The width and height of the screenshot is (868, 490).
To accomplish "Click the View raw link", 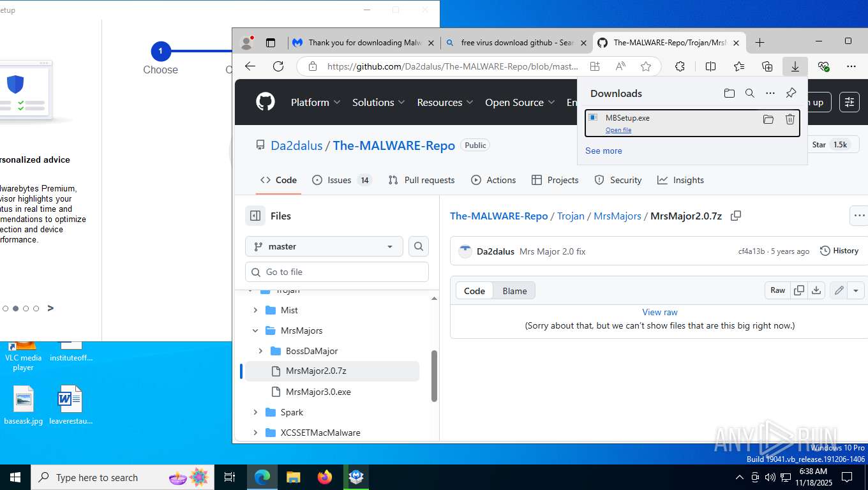I will 660,312.
